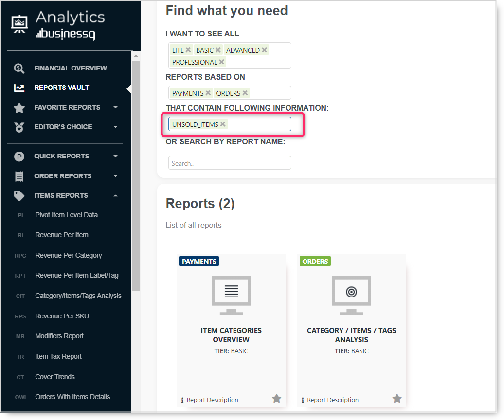Expand the Order Reports submenu arrow
This screenshot has height=420, width=504.
point(115,176)
